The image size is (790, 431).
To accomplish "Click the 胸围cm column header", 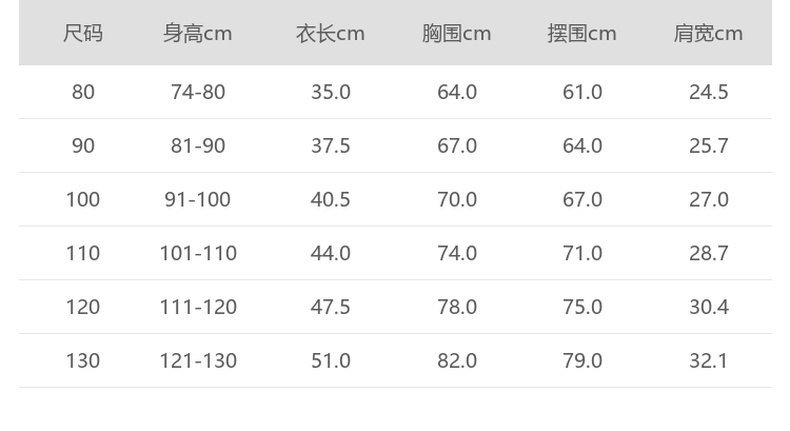I will click(x=456, y=34).
